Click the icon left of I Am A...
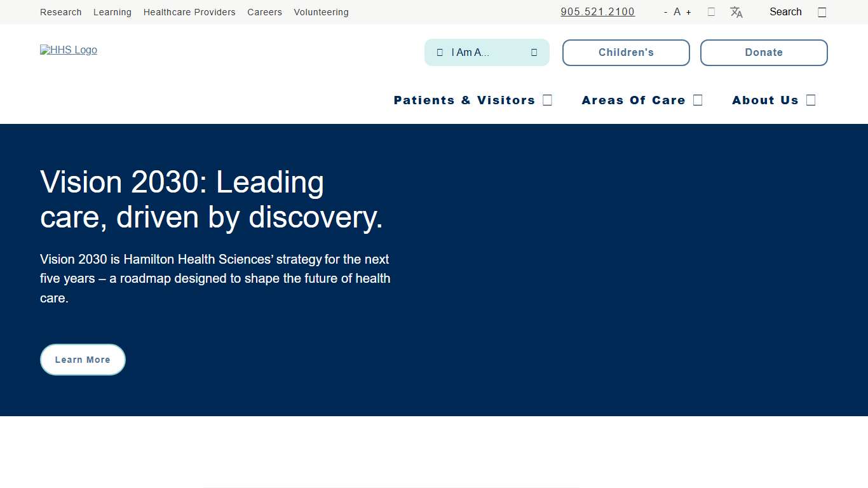Image resolution: width=868 pixels, height=488 pixels. [x=440, y=53]
